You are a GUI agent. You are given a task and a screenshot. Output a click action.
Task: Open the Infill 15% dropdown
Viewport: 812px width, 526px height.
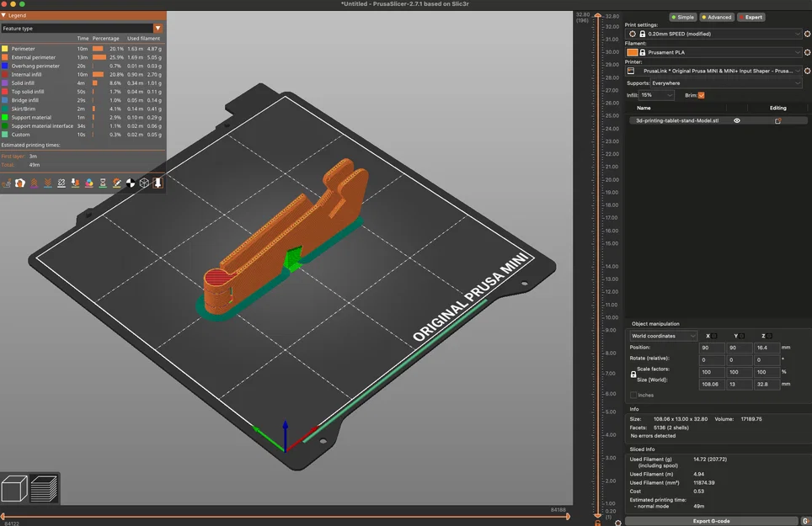click(x=657, y=95)
